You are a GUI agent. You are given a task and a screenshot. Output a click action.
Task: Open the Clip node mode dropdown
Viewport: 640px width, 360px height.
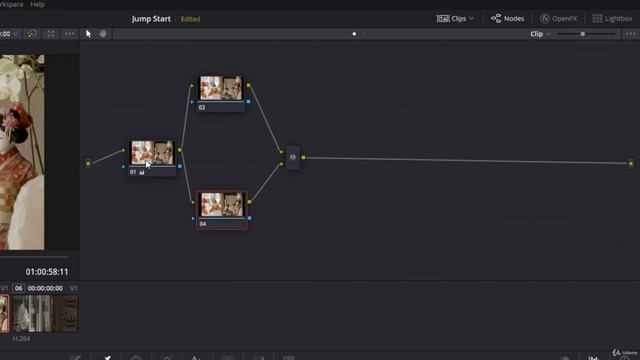coord(540,34)
